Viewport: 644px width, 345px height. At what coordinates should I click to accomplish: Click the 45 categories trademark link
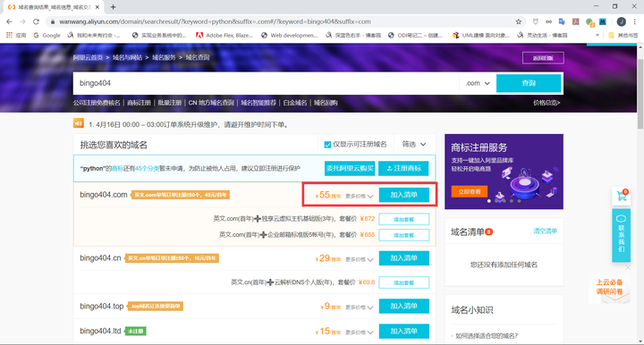pos(147,168)
